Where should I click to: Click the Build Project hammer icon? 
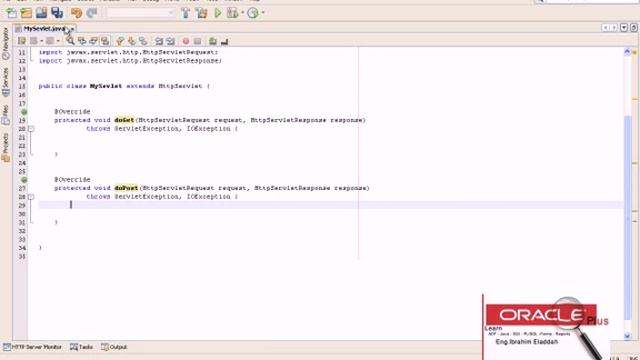pyautogui.click(x=186, y=13)
